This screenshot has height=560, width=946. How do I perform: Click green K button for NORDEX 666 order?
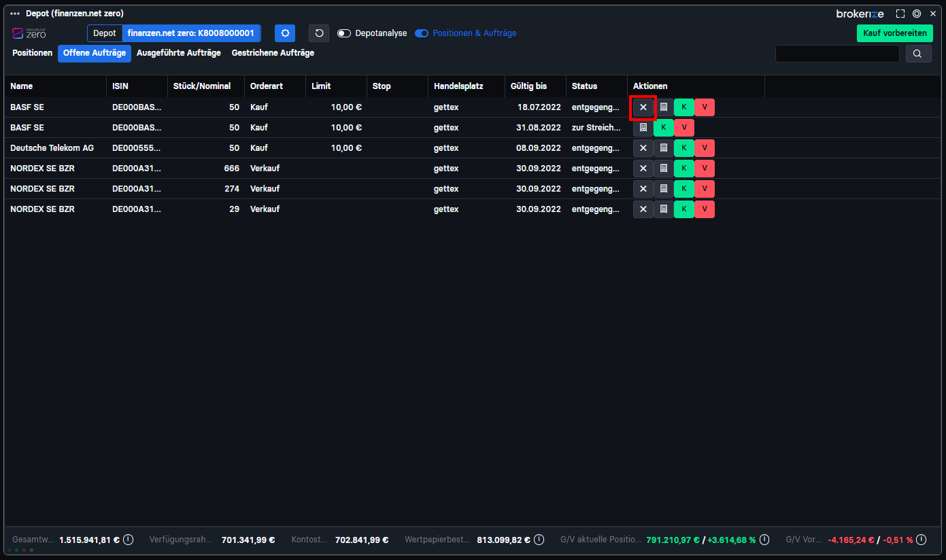[684, 169]
